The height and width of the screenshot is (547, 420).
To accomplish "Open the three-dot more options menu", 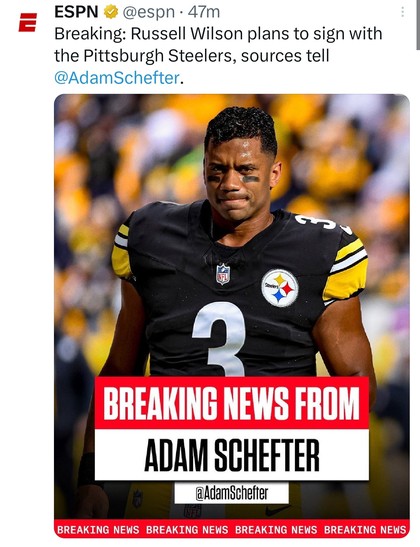I will tap(403, 12).
